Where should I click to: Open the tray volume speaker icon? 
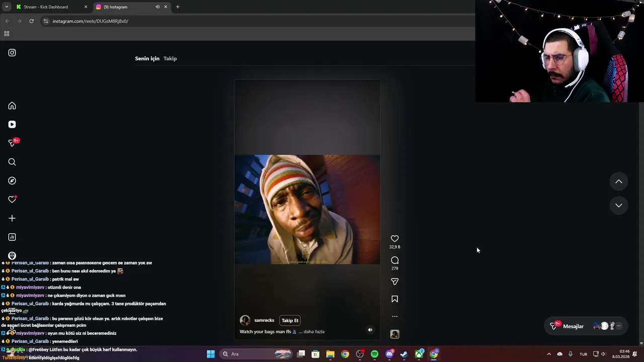(x=603, y=354)
